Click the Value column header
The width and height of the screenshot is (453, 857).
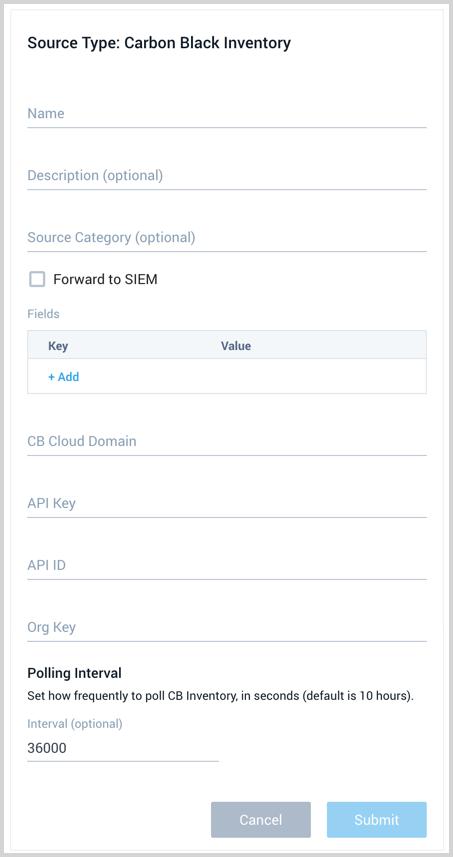point(236,346)
